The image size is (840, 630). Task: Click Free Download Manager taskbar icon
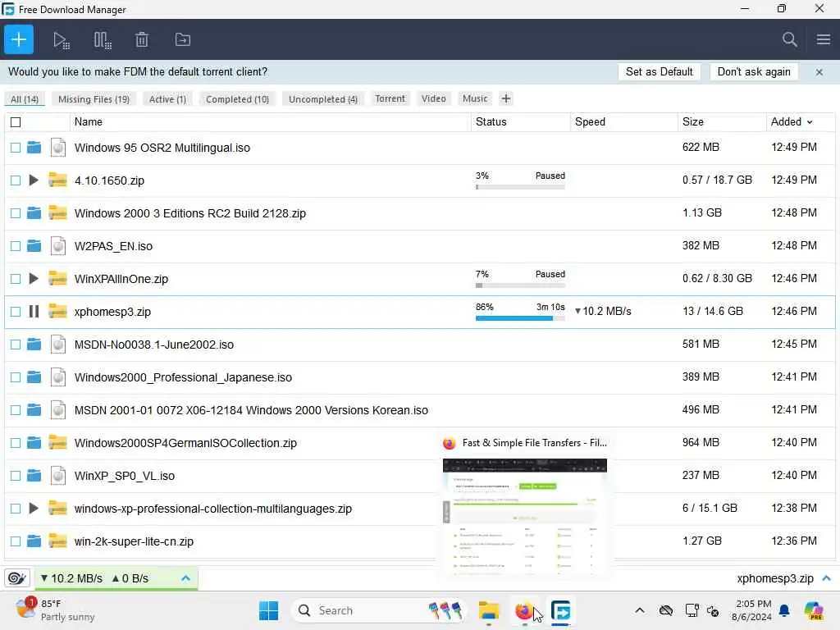[x=560, y=610]
